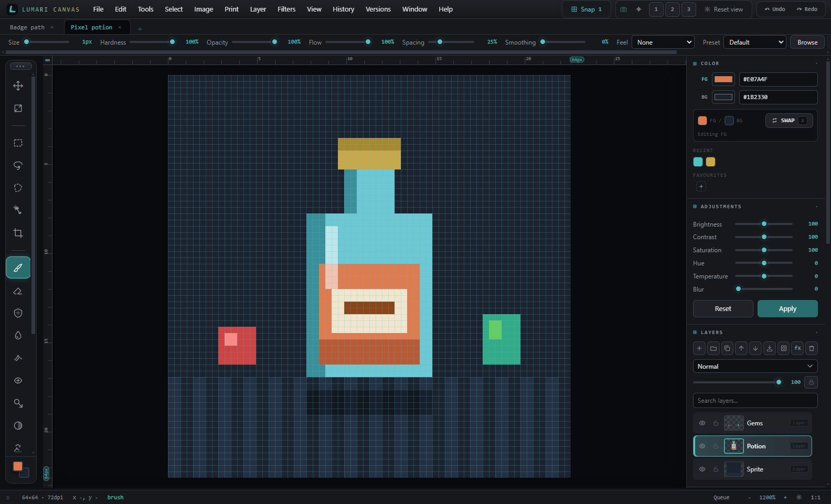Switch to the Badge path tab
Screen dimensions: 831x504
(x=27, y=27)
